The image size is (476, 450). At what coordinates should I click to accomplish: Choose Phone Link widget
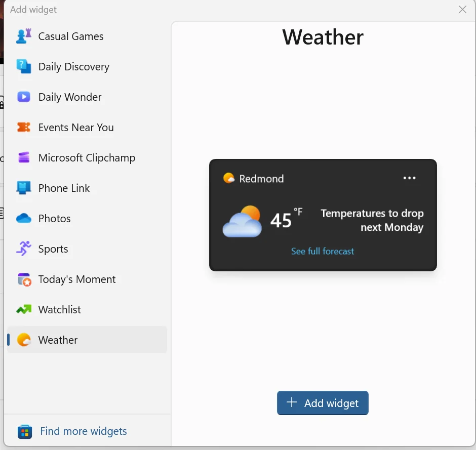[x=87, y=188]
